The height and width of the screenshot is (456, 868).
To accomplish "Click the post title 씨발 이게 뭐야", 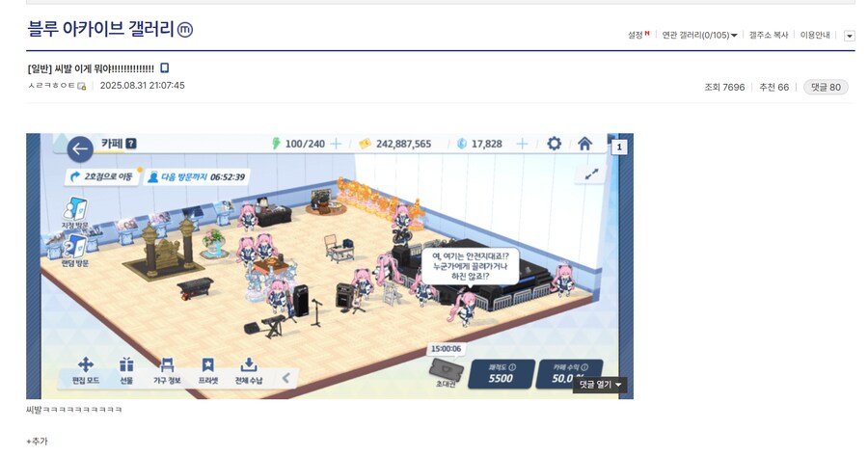I will coord(91,68).
